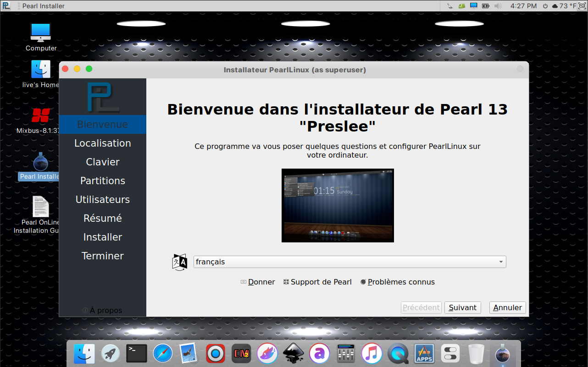
Task: Select the Partitions step in sidebar
Action: [x=103, y=181]
